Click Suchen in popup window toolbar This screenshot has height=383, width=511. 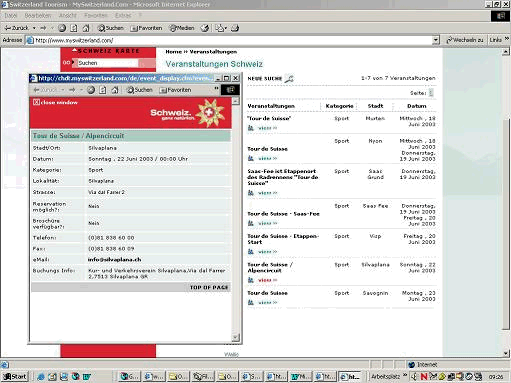[x=140, y=90]
